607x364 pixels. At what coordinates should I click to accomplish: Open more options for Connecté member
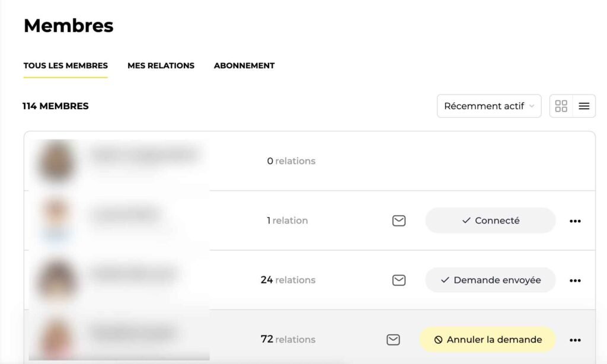[575, 221]
